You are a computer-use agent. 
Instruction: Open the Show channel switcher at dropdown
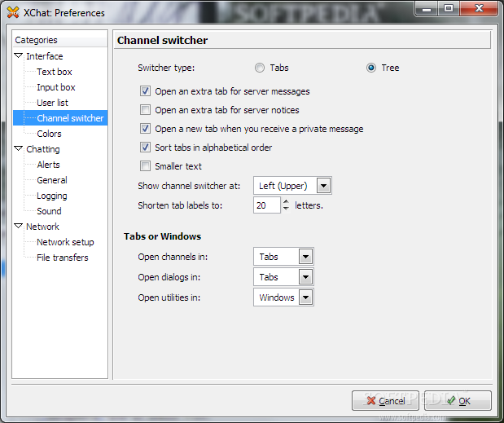pyautogui.click(x=292, y=186)
